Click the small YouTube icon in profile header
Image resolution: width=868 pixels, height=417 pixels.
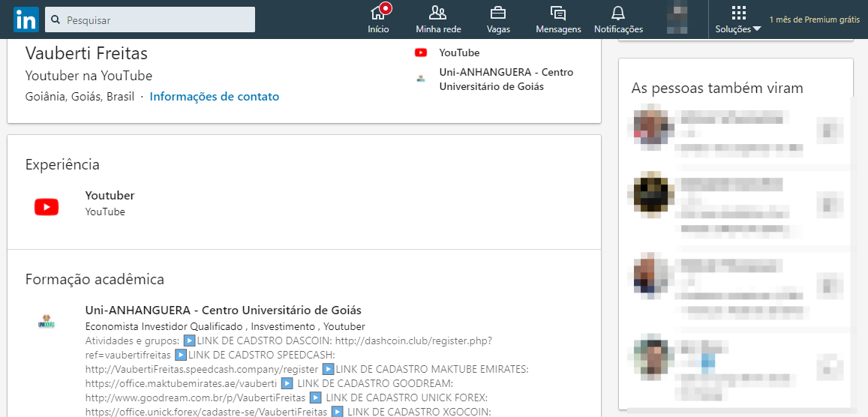421,53
